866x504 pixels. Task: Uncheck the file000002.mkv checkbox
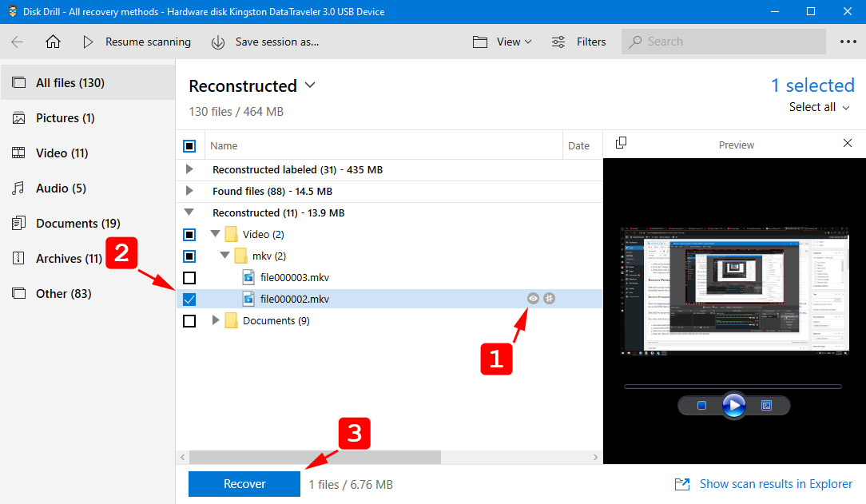tap(189, 300)
